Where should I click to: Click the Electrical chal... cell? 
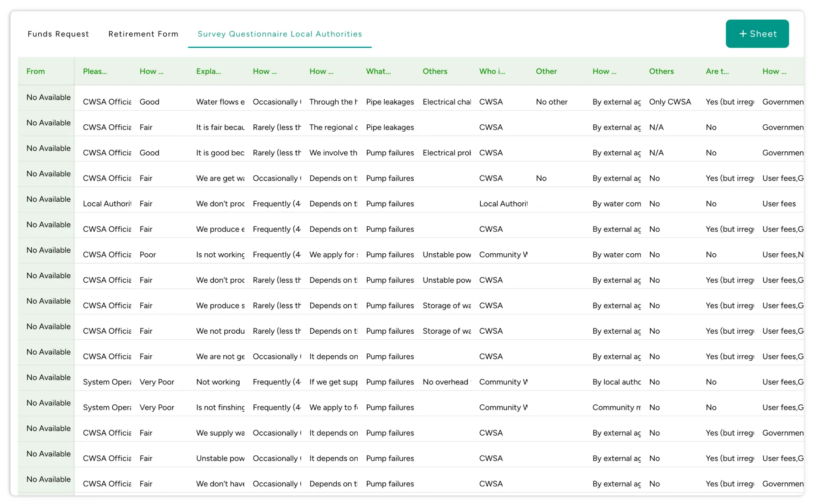pos(446,102)
